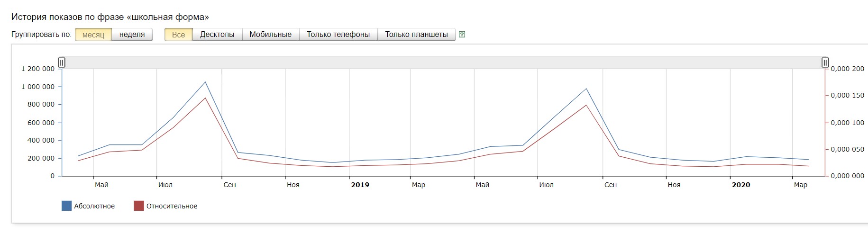Click the gray range bar above chart

pyautogui.click(x=443, y=63)
